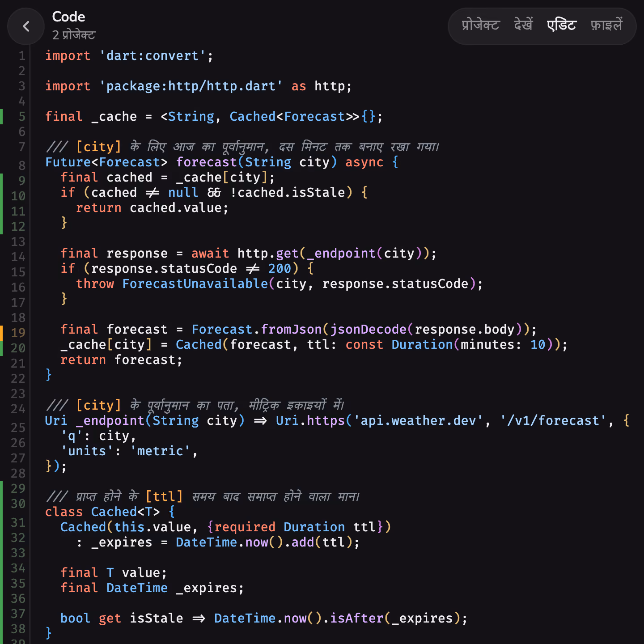Screen dimensions: 644x644
Task: Open the फ़ाइलें tab
Action: pyautogui.click(x=606, y=25)
